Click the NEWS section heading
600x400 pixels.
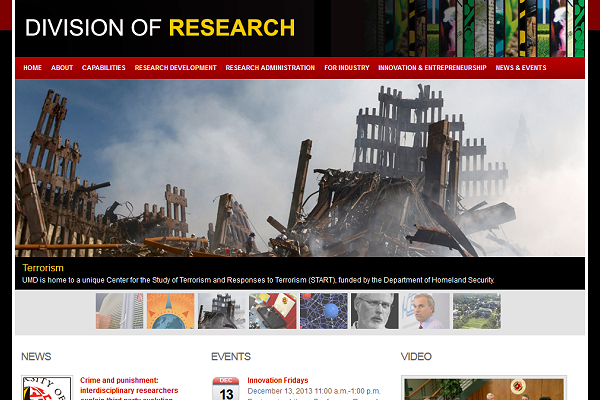pos(36,357)
